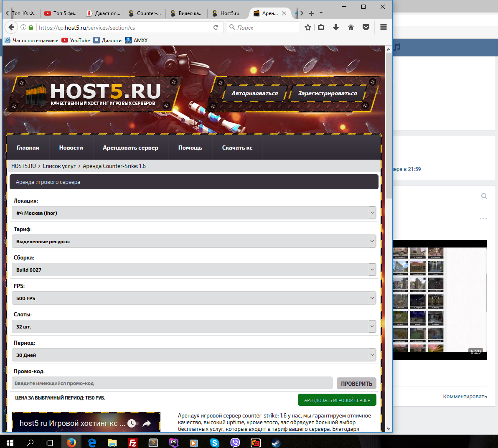Expand the 'Слоты' dropdown (32 шт.)
This screenshot has height=448, width=498.
click(194, 327)
